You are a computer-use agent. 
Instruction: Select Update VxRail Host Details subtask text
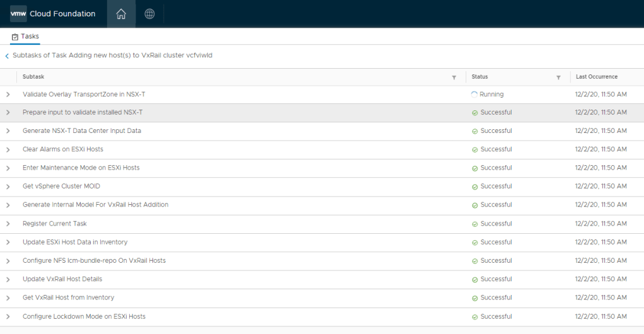point(62,279)
